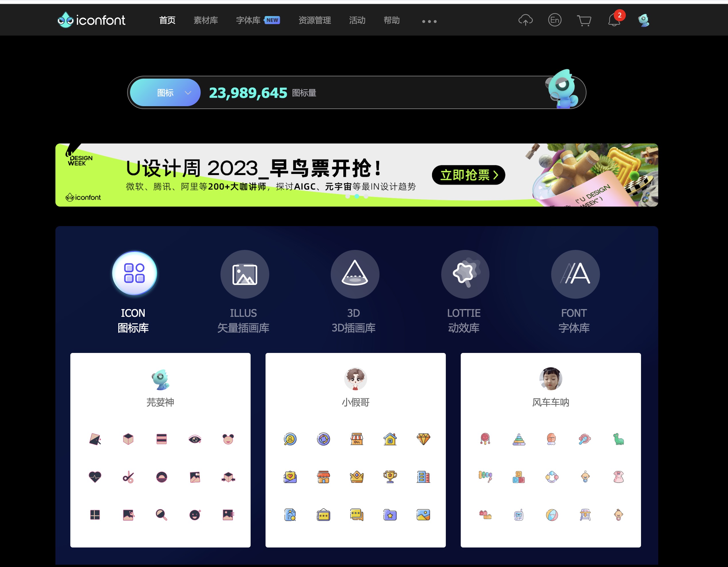Open 风车车呐 avatar thumbnail
This screenshot has width=728, height=567.
[x=550, y=379]
